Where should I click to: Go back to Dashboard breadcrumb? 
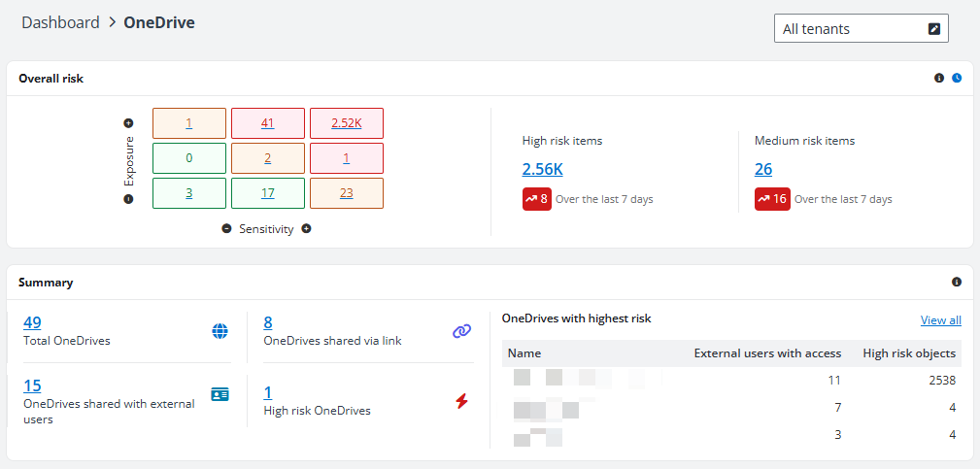(x=60, y=23)
